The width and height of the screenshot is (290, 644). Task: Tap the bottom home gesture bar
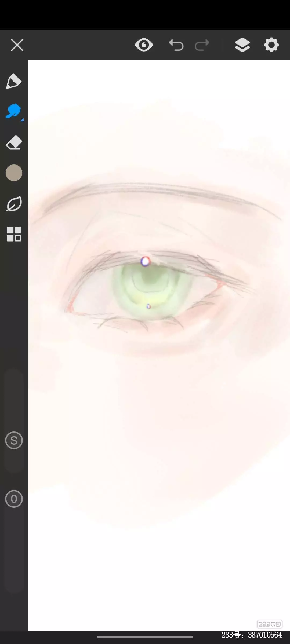[145, 637]
